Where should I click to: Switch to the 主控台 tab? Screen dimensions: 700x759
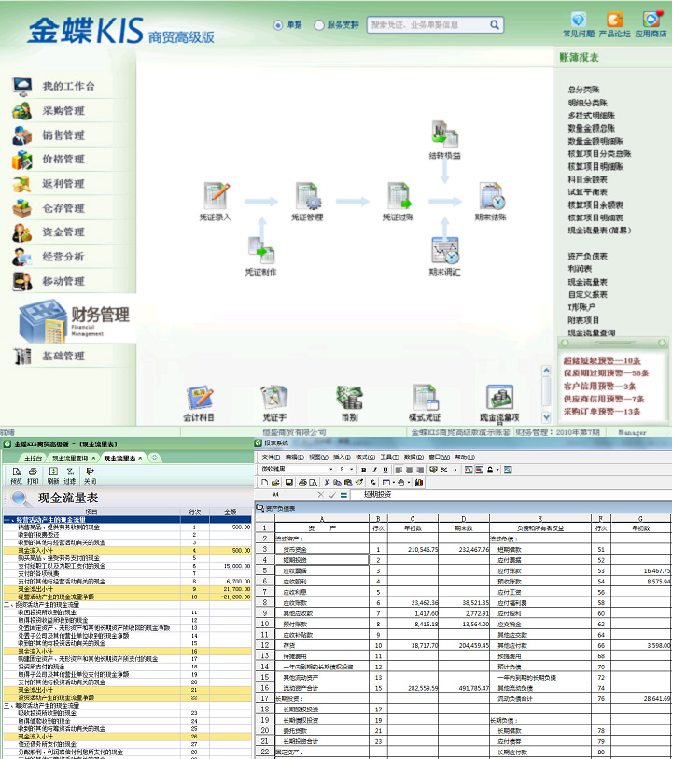pyautogui.click(x=33, y=457)
